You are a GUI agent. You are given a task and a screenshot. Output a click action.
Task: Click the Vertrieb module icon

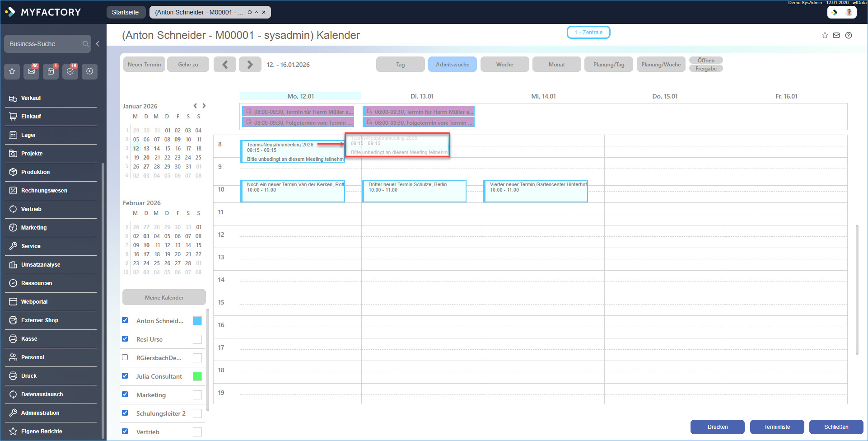pyautogui.click(x=13, y=209)
